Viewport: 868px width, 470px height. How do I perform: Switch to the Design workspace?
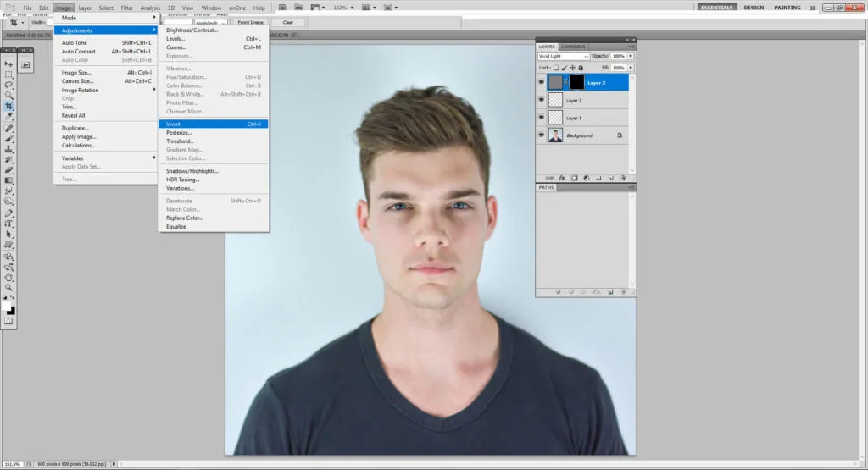(754, 8)
